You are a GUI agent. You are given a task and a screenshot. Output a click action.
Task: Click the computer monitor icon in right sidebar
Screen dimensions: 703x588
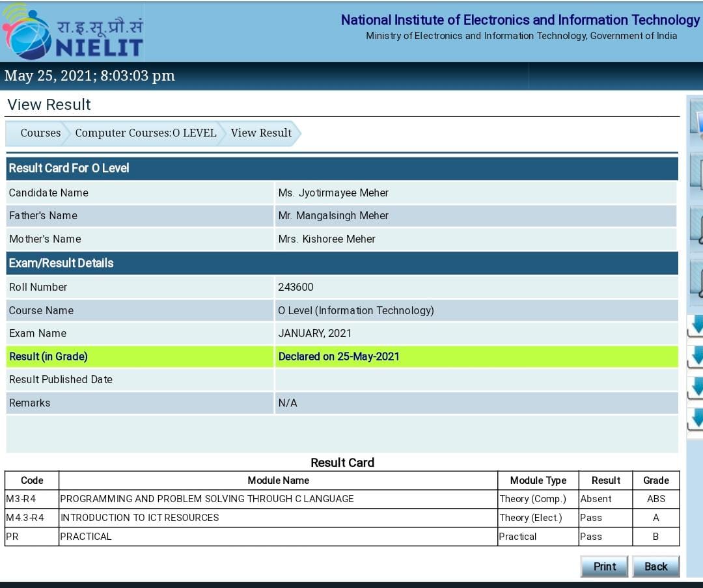(x=696, y=120)
